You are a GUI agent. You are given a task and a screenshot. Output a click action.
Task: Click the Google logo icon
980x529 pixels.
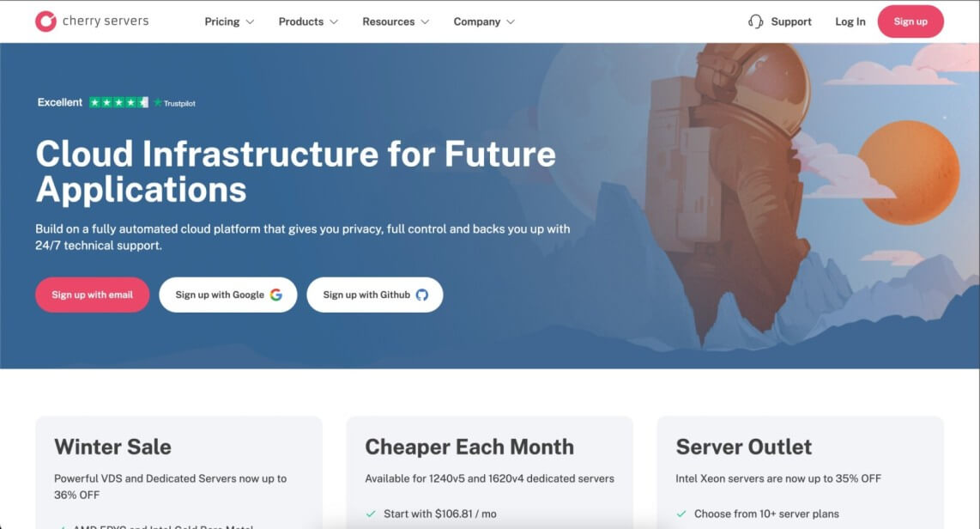276,295
